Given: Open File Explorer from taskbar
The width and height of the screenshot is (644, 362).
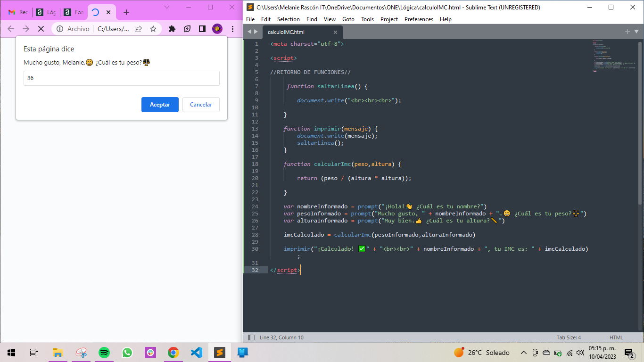Looking at the screenshot, I should click(58, 353).
